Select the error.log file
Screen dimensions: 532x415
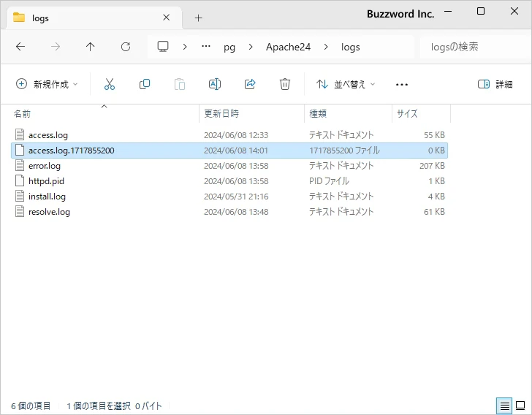click(x=44, y=166)
